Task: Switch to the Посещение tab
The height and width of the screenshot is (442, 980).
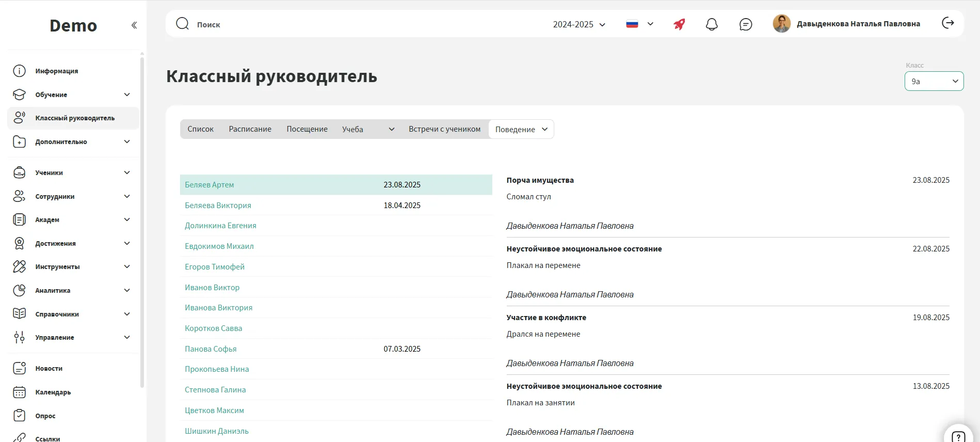Action: click(x=307, y=129)
